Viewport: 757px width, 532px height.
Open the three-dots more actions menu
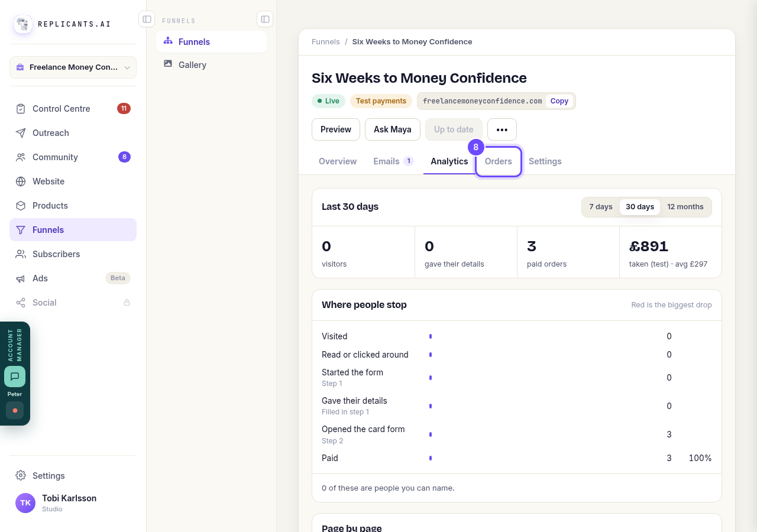click(x=502, y=129)
